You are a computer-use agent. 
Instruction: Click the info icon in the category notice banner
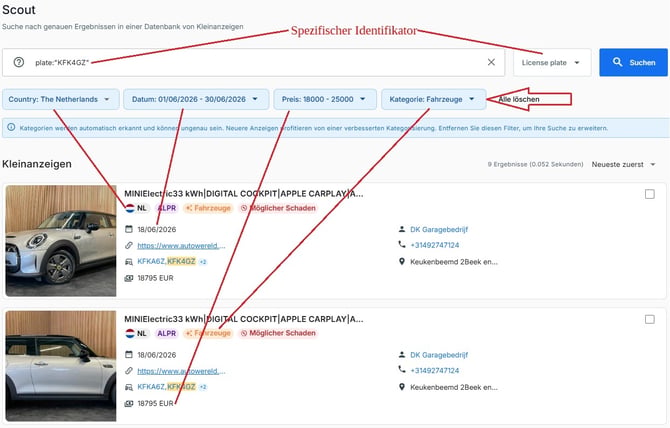click(11, 127)
